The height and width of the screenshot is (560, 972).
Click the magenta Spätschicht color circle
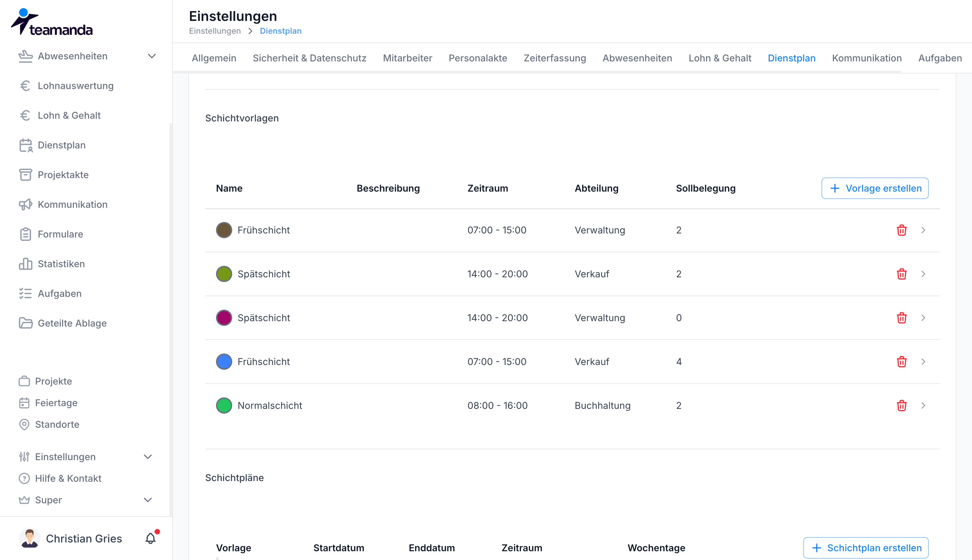[224, 318]
